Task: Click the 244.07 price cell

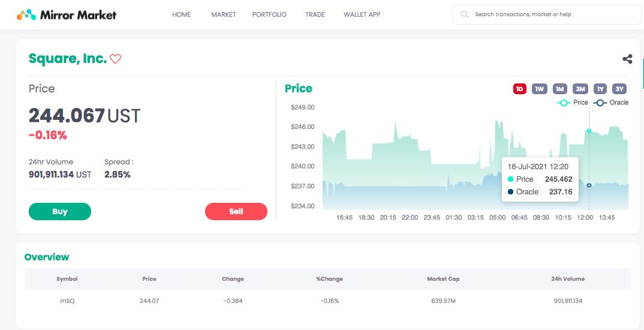Action: 149,301
